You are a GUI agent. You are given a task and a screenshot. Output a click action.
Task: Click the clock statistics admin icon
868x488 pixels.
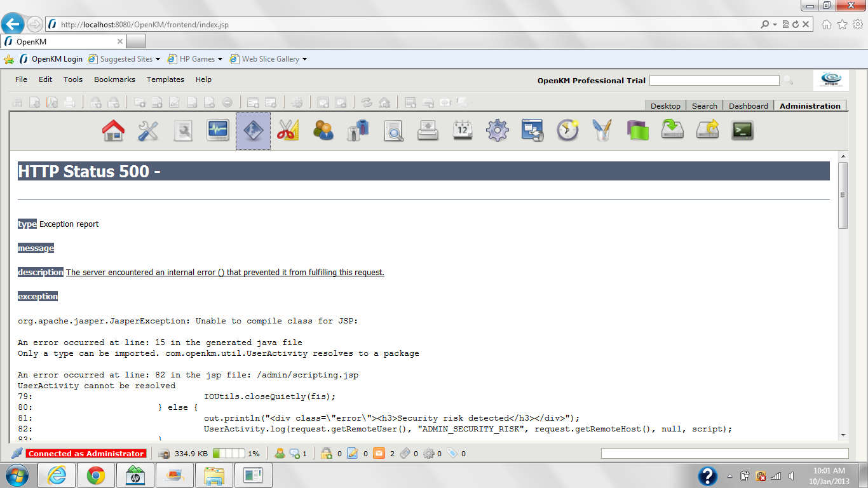coord(567,130)
